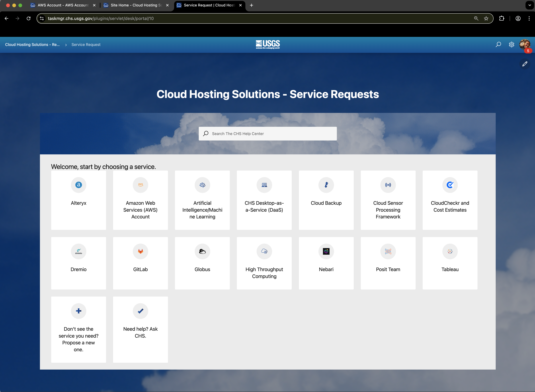Select the High Throughput Computing icon
The image size is (535, 392).
[264, 251]
